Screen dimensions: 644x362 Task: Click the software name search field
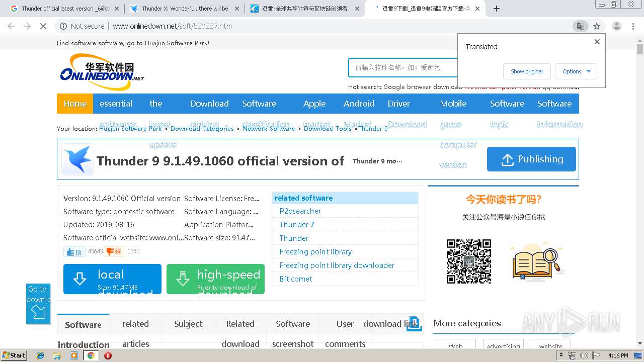pyautogui.click(x=403, y=67)
